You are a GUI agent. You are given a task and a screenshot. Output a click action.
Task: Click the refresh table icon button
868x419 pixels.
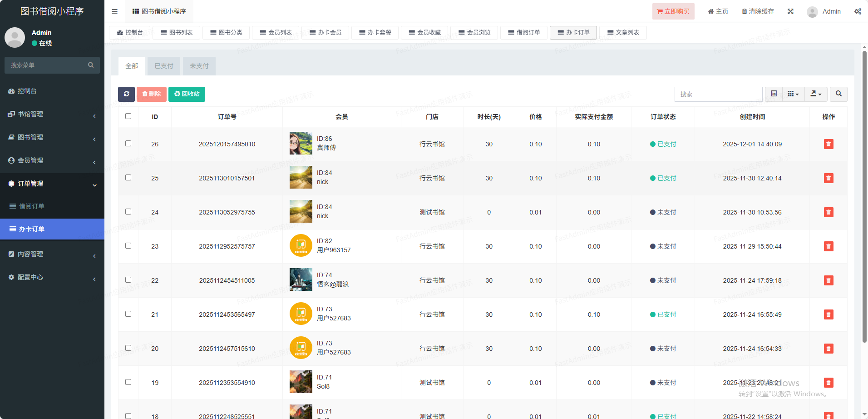pyautogui.click(x=126, y=94)
